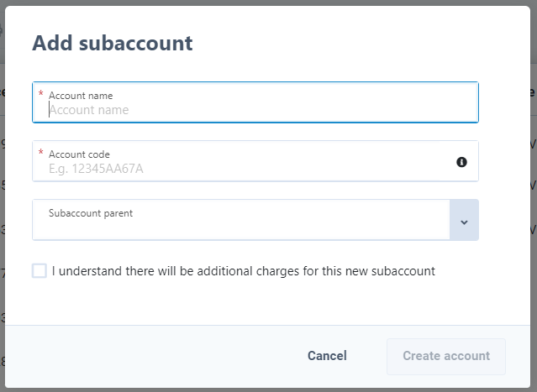The width and height of the screenshot is (537, 392).
Task: Expand the Subaccount parent chevron arrow
Action: (x=464, y=220)
